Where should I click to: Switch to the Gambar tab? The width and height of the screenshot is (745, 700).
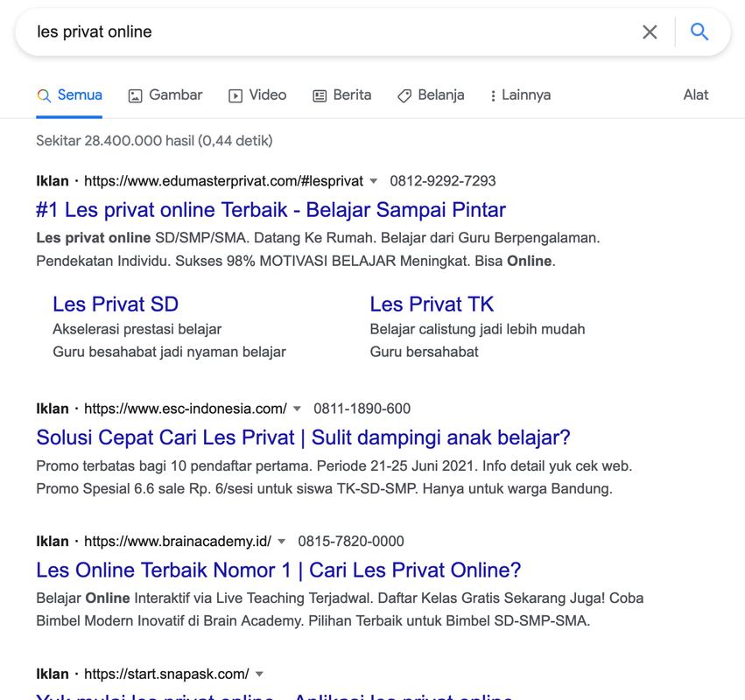[x=175, y=95]
